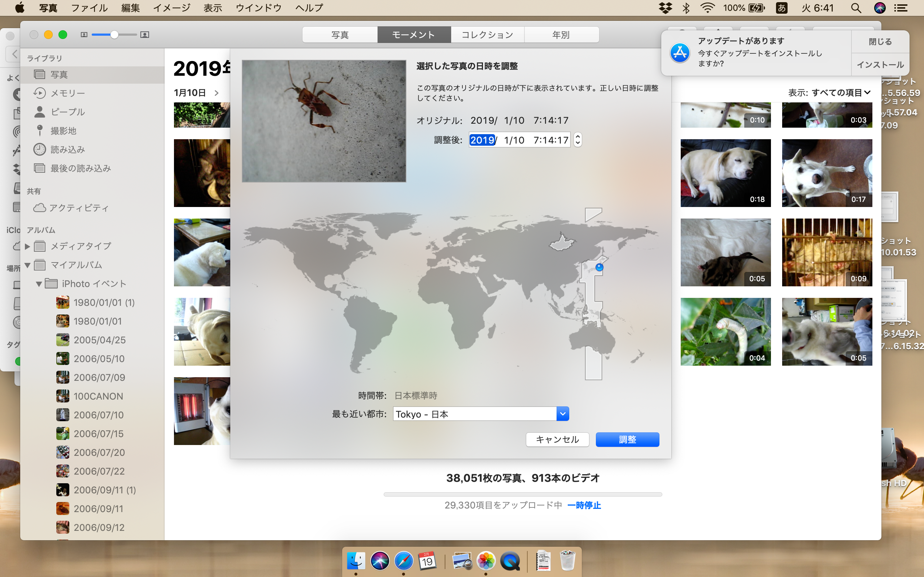Open the イメージ menu

pos(171,8)
